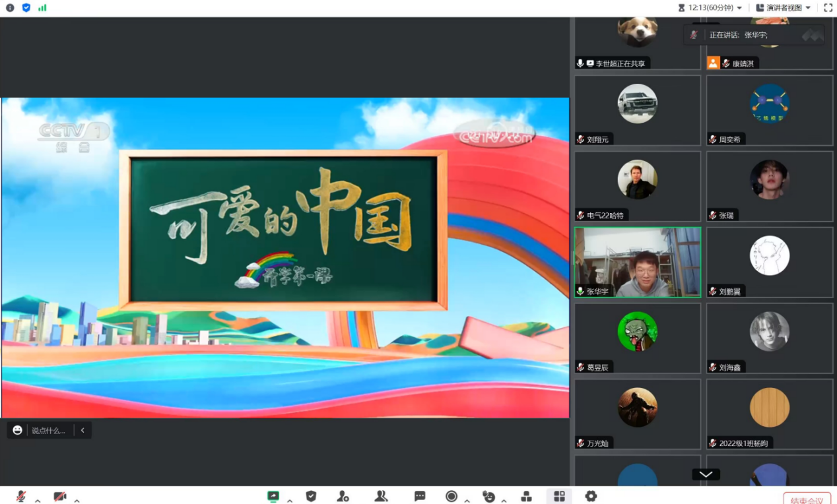The image size is (837, 504).
Task: Select 电气22哈特's participant tile
Action: click(637, 186)
